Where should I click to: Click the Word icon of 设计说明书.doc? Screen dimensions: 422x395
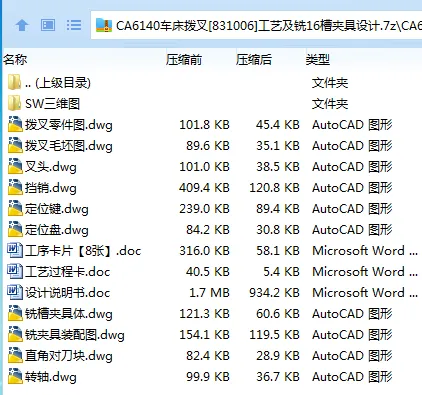(x=15, y=292)
